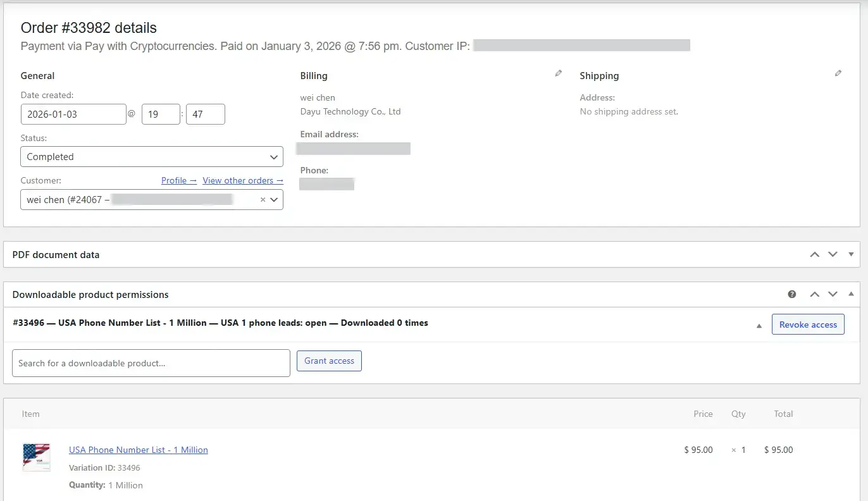Move Downloadable product permissions panel up

814,294
